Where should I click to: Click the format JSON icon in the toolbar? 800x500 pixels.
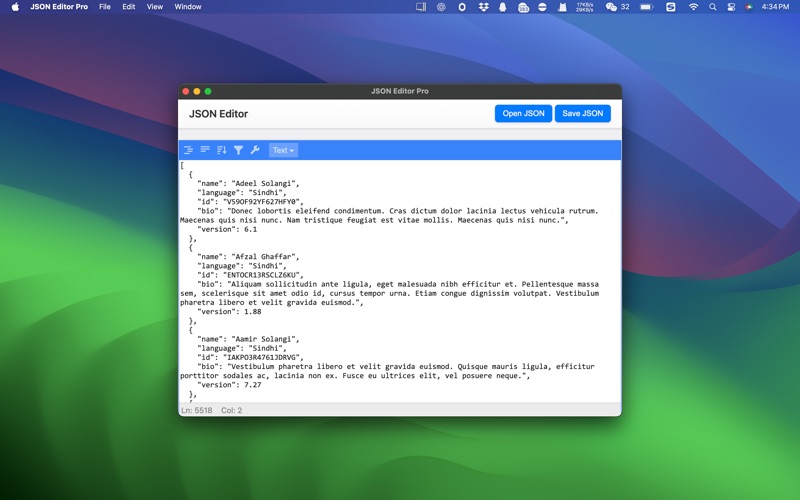tap(188, 150)
